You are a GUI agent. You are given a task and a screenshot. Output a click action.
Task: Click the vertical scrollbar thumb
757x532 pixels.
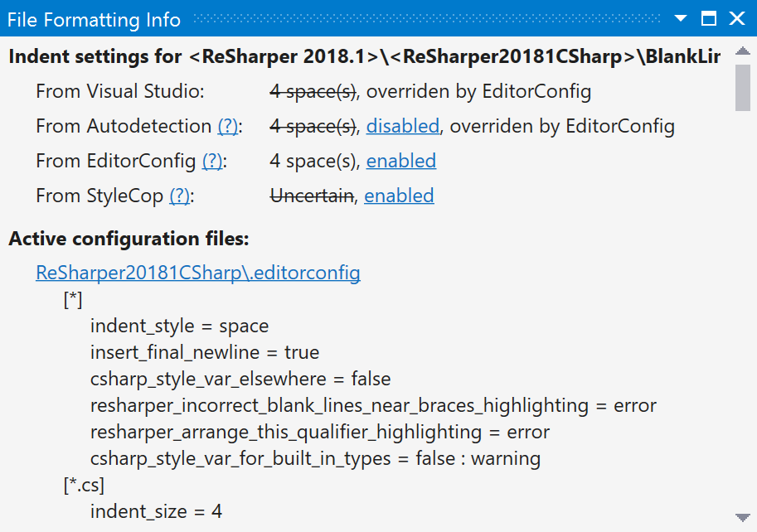(x=743, y=88)
